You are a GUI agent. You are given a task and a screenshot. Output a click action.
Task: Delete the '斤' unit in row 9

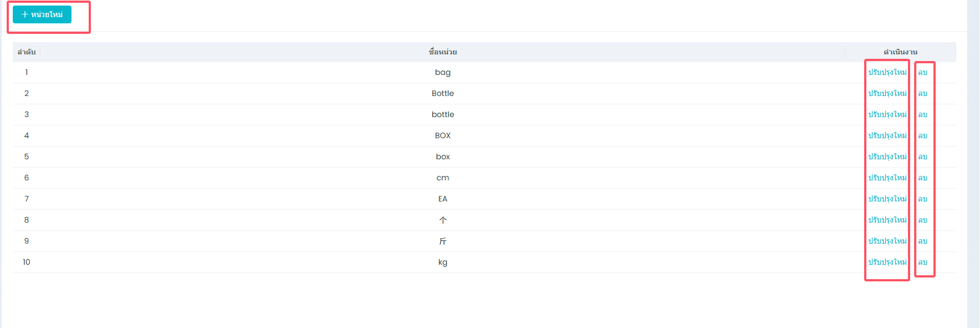tap(922, 241)
